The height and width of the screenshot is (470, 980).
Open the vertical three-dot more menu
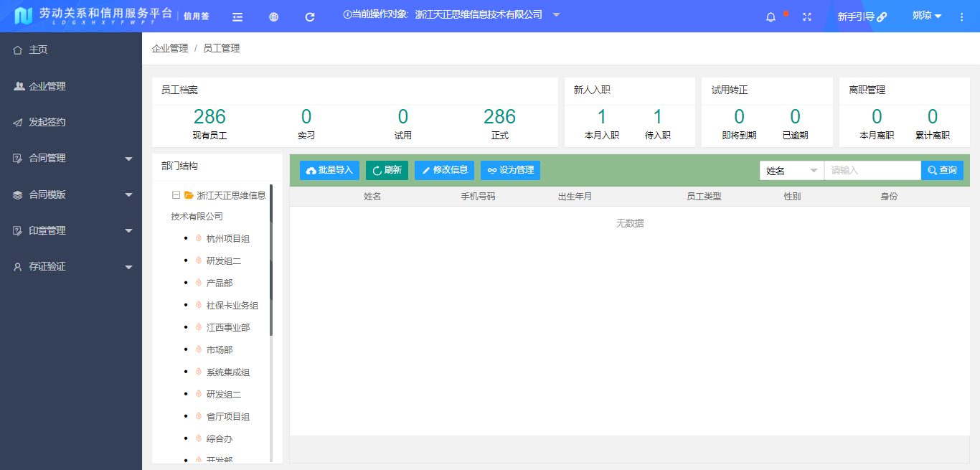click(962, 17)
